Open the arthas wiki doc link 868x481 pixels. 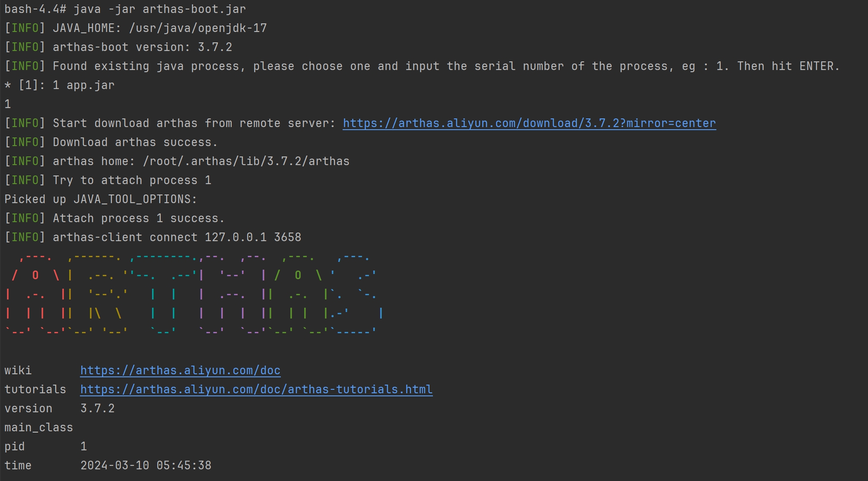(x=180, y=371)
